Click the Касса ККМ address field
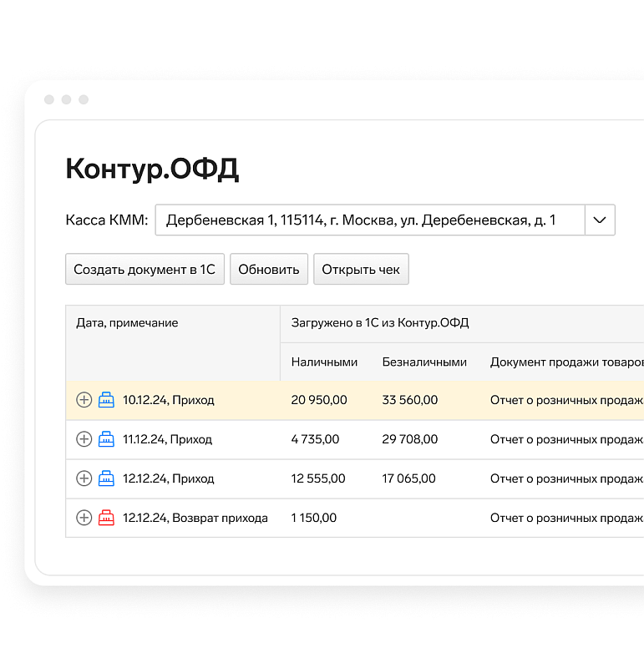The image size is (644, 668). click(370, 220)
